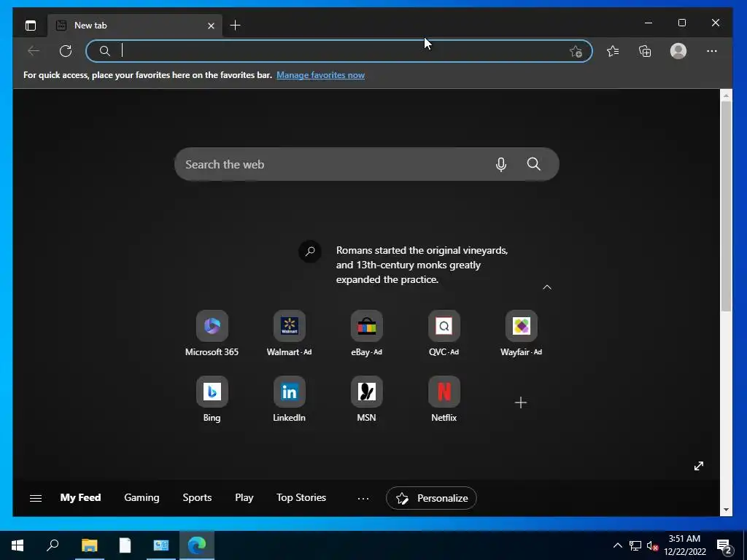Open the tab actions menu icon
The width and height of the screenshot is (747, 560).
(31, 26)
